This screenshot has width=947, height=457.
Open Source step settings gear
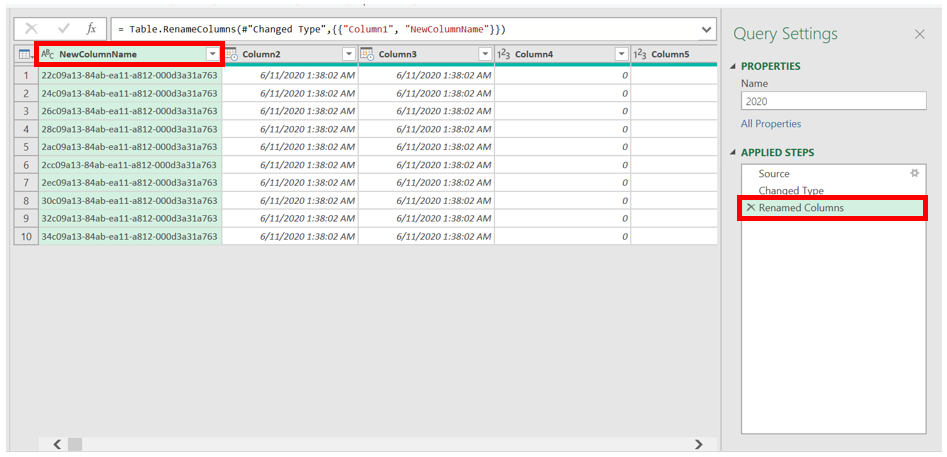pyautogui.click(x=914, y=173)
